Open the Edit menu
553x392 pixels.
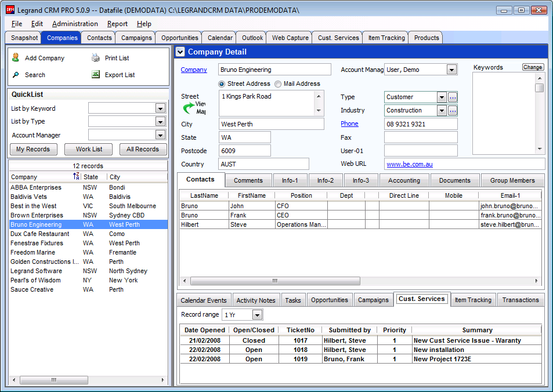(37, 24)
